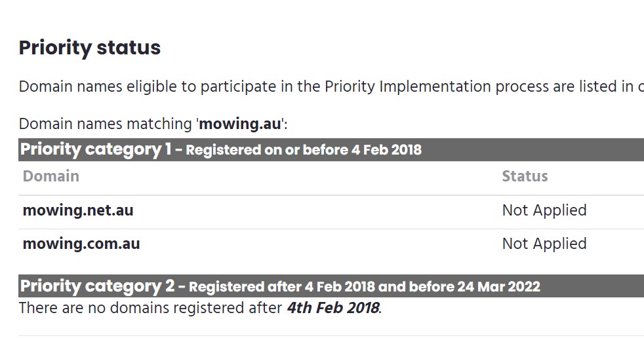Click the Priority category 2 title
The height and width of the screenshot is (338, 644).
98,286
